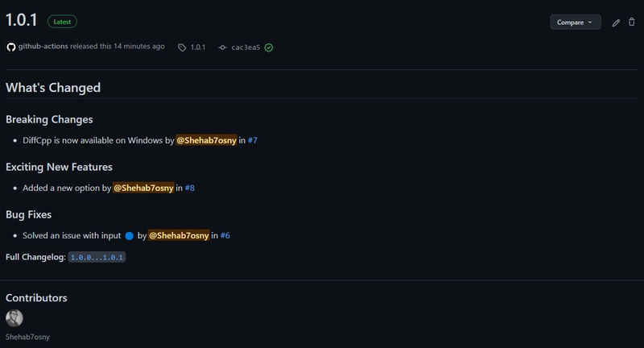The height and width of the screenshot is (348, 644).
Task: Open pull request #7
Action: pos(253,140)
